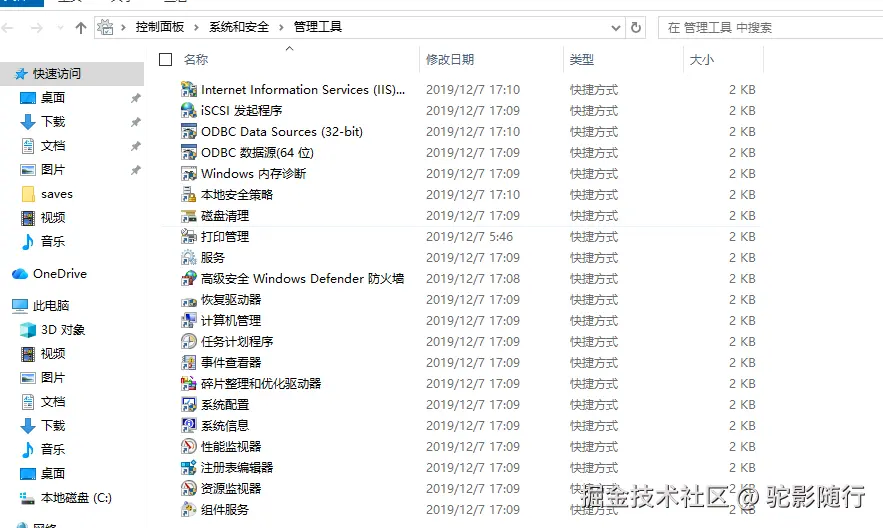The width and height of the screenshot is (883, 528).
Task: Sort files by 类型 column header
Action: (x=581, y=60)
